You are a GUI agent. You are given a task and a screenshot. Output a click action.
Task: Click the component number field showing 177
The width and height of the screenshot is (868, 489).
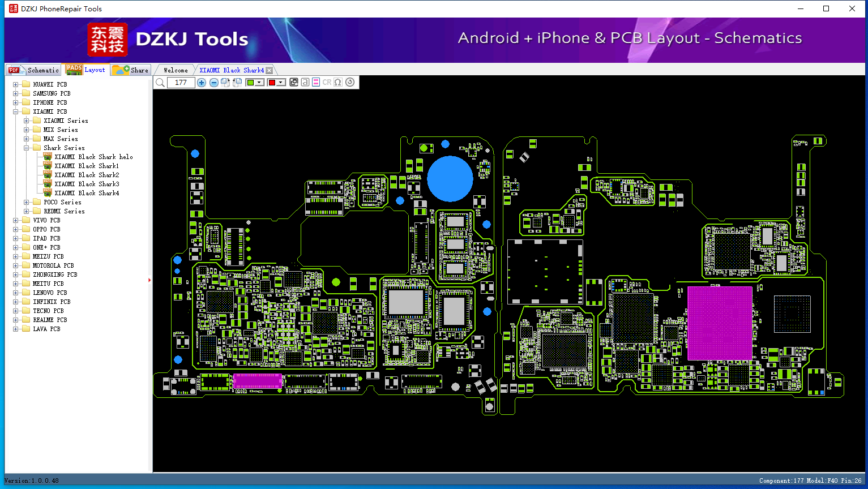(181, 83)
